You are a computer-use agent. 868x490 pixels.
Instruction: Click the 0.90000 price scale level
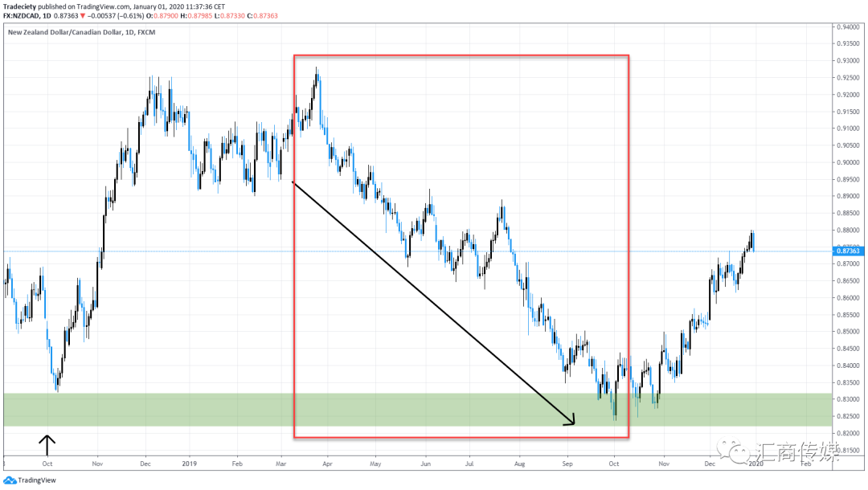848,162
